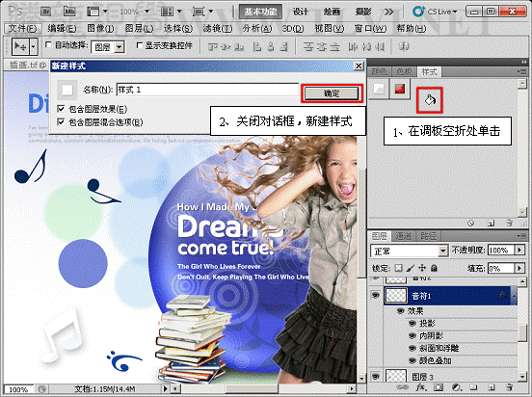Image resolution: width=532 pixels, height=397 pixels.
Task: Click the distribute top edges icon
Action: [307, 46]
